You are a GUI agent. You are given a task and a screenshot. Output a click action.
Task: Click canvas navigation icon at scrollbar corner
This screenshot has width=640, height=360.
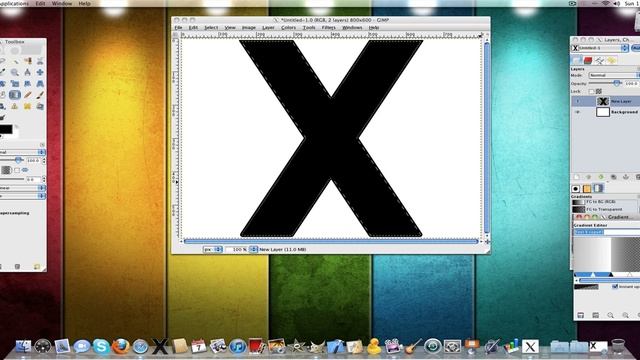click(487, 242)
